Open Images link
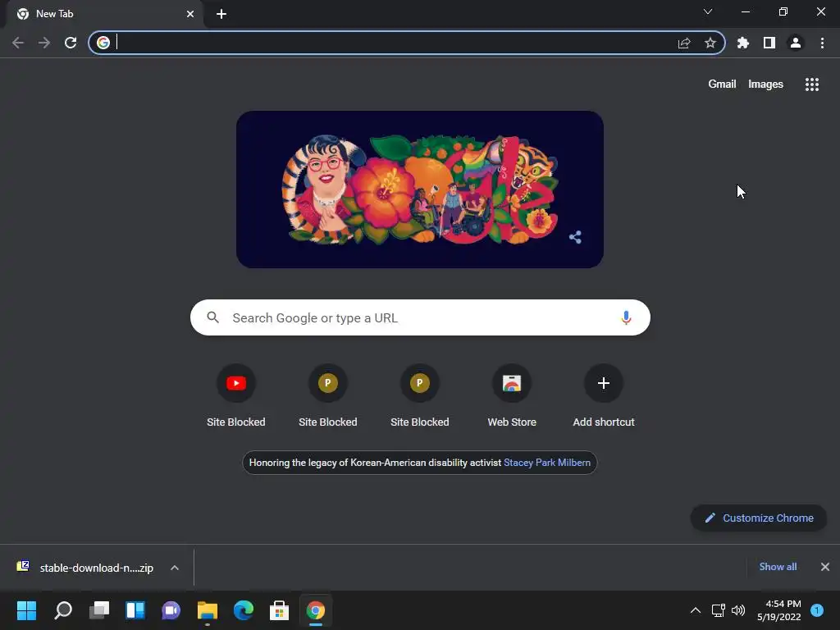 [x=765, y=84]
